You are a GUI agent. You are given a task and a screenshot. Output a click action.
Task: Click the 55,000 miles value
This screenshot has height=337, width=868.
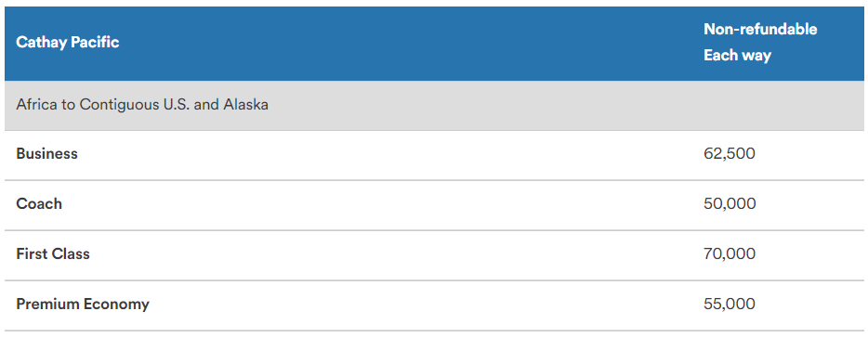click(729, 304)
